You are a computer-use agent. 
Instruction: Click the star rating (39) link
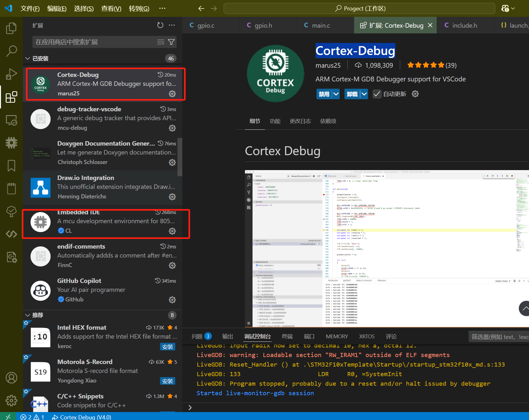(x=432, y=65)
